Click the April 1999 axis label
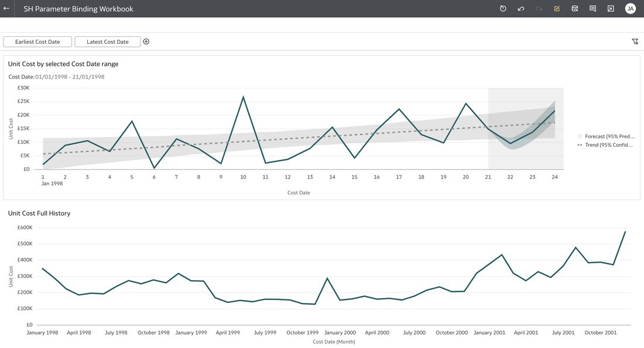644x348 pixels. coord(228,332)
